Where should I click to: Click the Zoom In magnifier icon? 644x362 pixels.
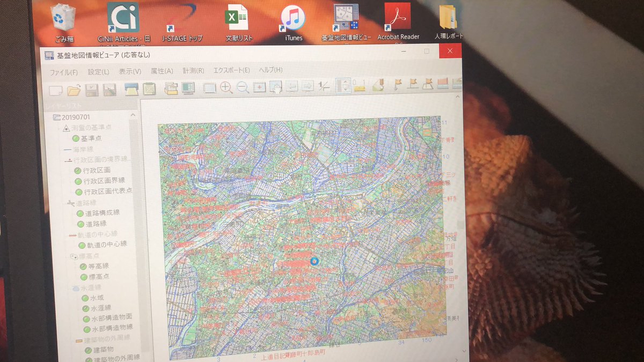(x=226, y=88)
